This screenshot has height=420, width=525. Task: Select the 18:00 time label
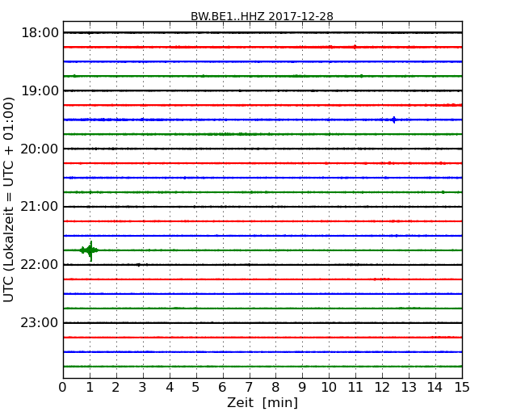pos(40,33)
